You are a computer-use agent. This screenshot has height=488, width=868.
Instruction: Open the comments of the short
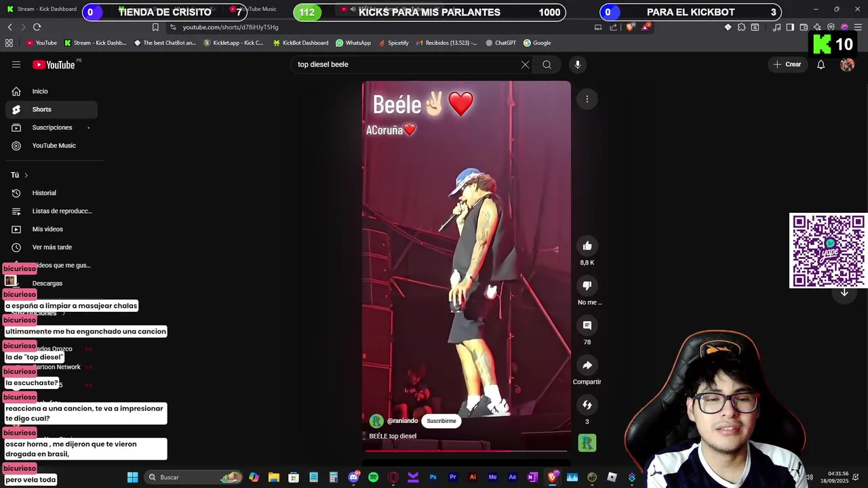tap(587, 325)
